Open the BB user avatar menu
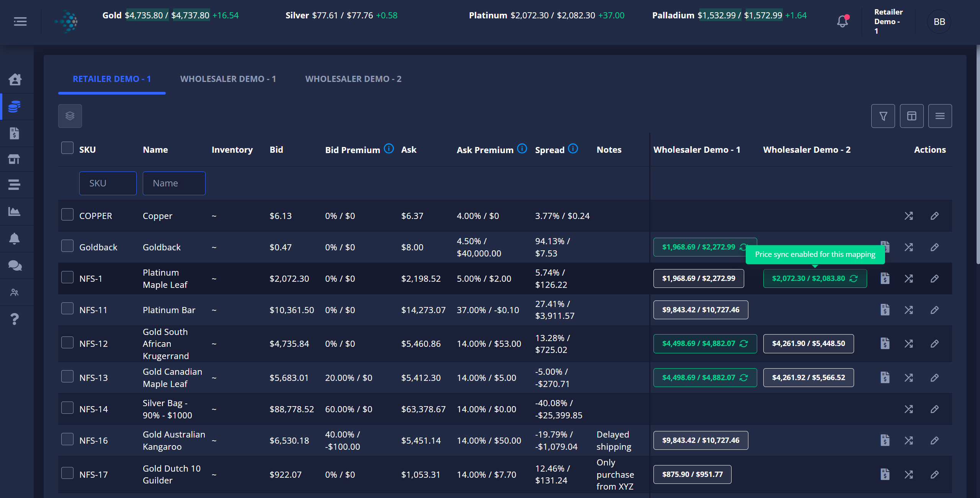 pyautogui.click(x=939, y=22)
